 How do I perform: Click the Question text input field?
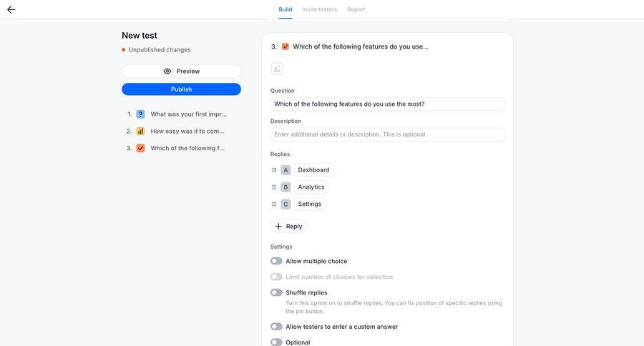click(x=387, y=104)
